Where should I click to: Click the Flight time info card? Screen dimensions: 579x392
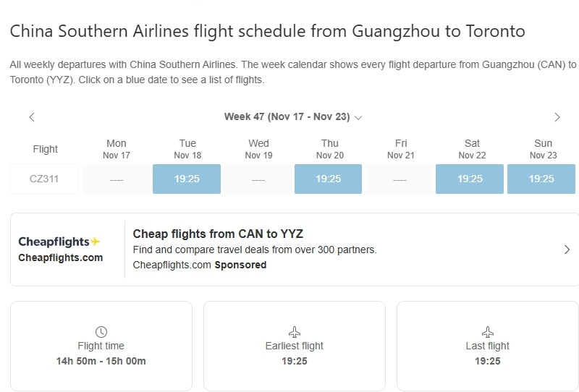[101, 346]
